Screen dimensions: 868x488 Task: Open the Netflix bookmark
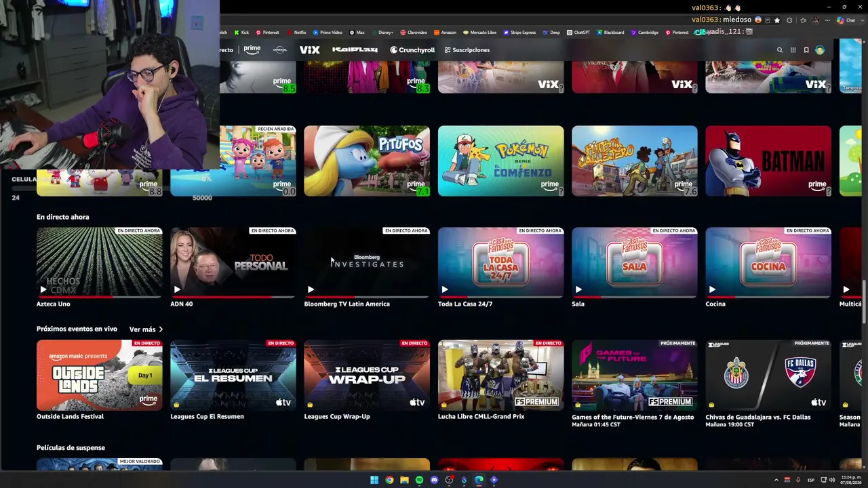click(x=296, y=32)
